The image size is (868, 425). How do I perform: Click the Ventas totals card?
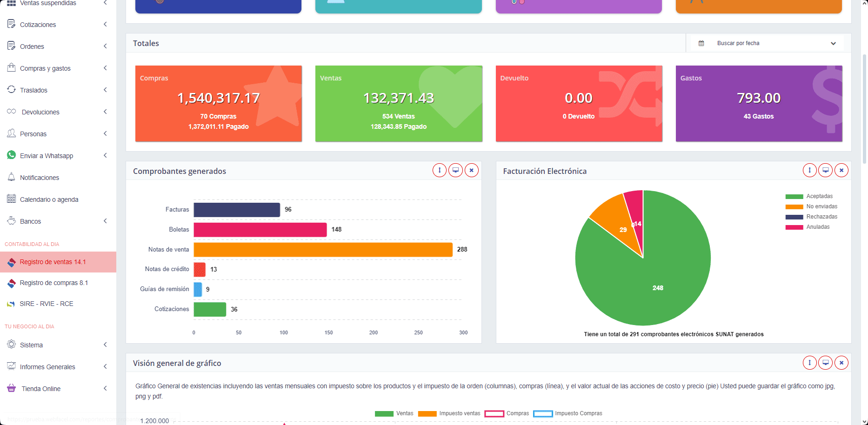click(398, 103)
